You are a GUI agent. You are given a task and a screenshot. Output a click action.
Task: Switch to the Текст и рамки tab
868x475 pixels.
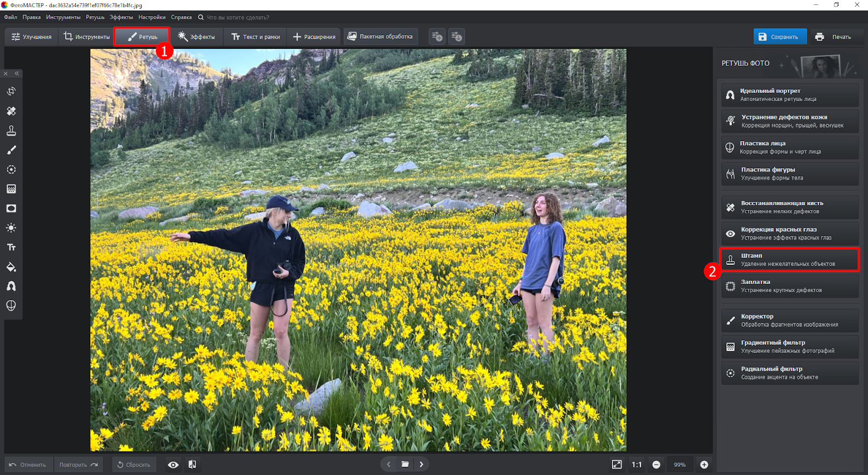pyautogui.click(x=256, y=37)
